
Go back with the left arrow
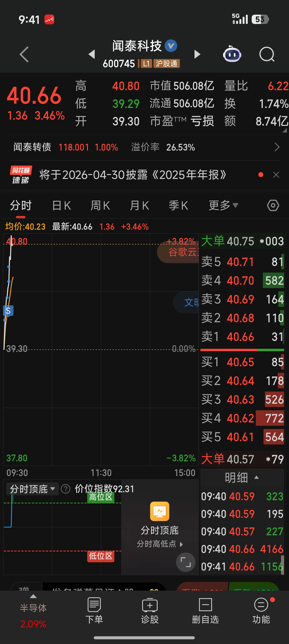tap(24, 54)
